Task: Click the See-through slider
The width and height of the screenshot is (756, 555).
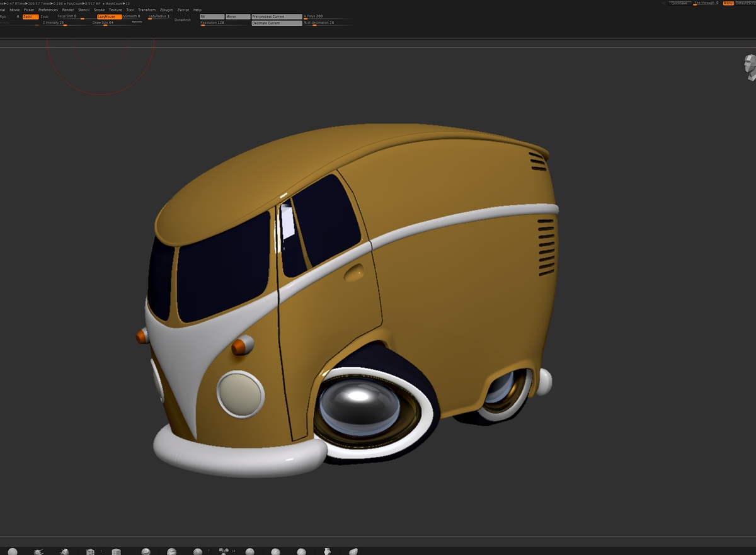Action: 706,3
